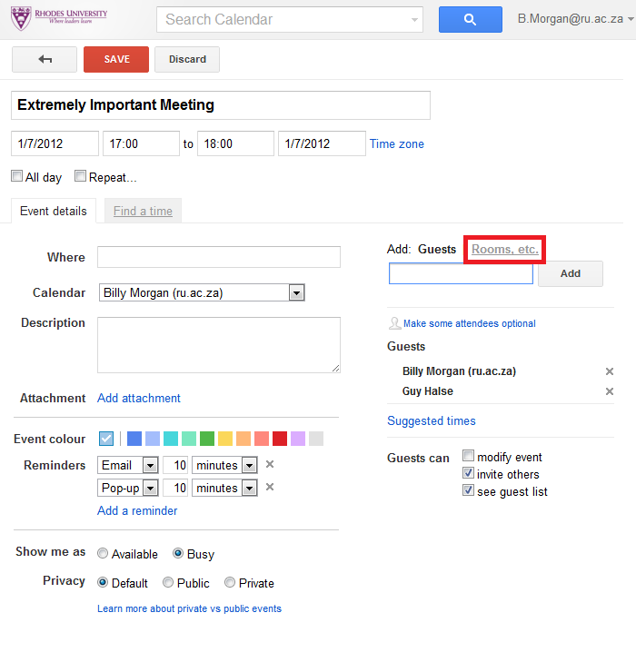Delete the Pop-up reminder with the X
Image resolution: width=636 pixels, height=672 pixels.
point(269,487)
